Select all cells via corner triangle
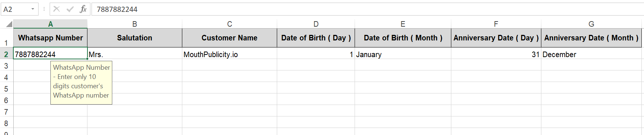This screenshot has height=135, width=644. point(8,24)
